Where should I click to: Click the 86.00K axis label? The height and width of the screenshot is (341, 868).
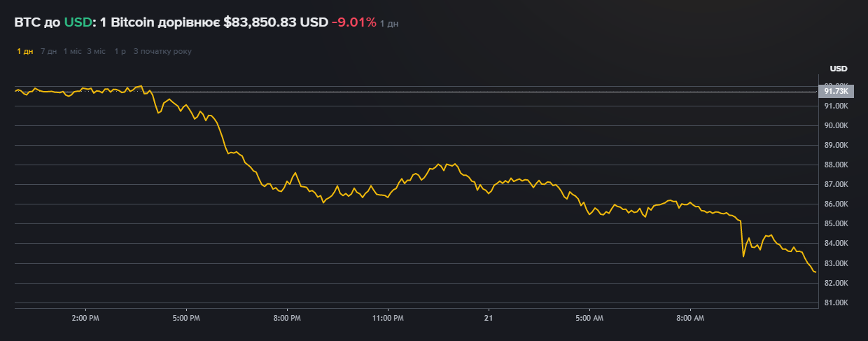[x=836, y=204]
